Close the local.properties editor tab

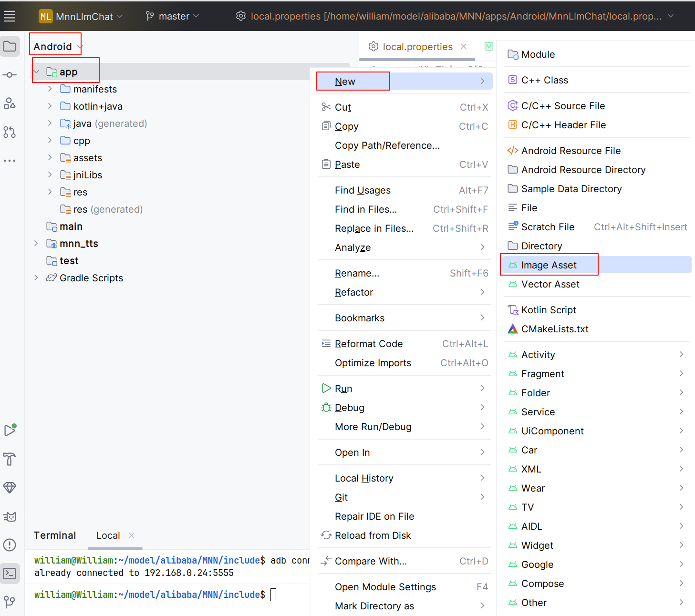464,46
